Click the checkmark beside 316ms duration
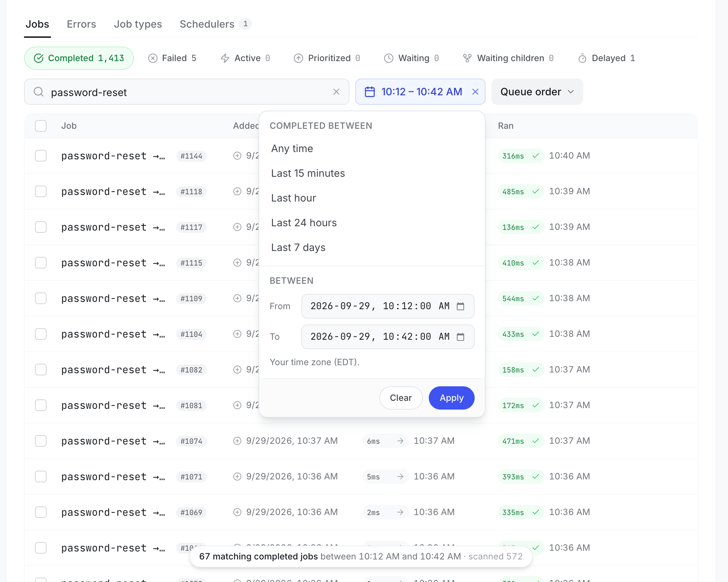728x582 pixels. click(x=536, y=156)
